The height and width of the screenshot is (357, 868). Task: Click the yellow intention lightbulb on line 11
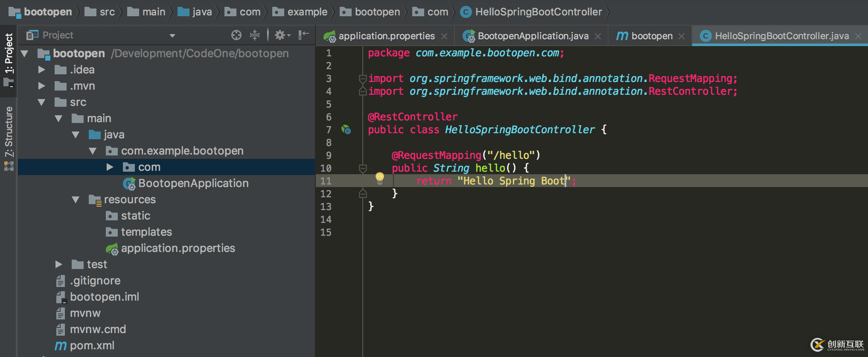[x=380, y=178]
